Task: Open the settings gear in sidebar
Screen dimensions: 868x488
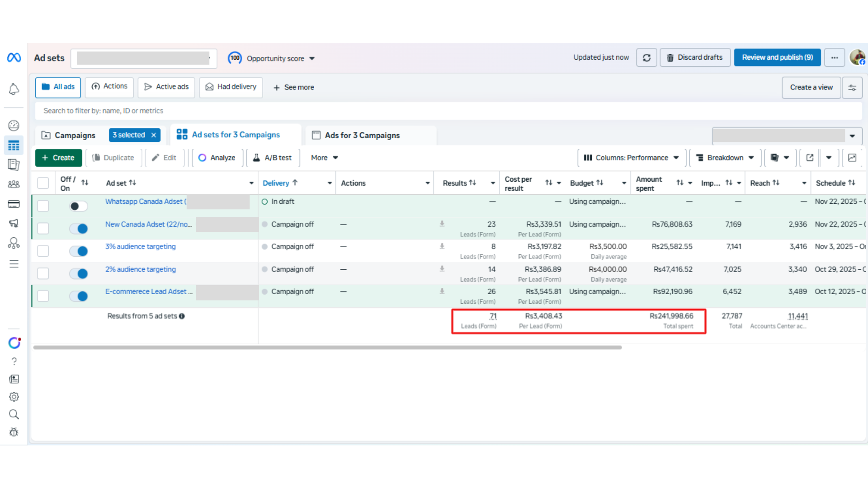Action: [14, 397]
